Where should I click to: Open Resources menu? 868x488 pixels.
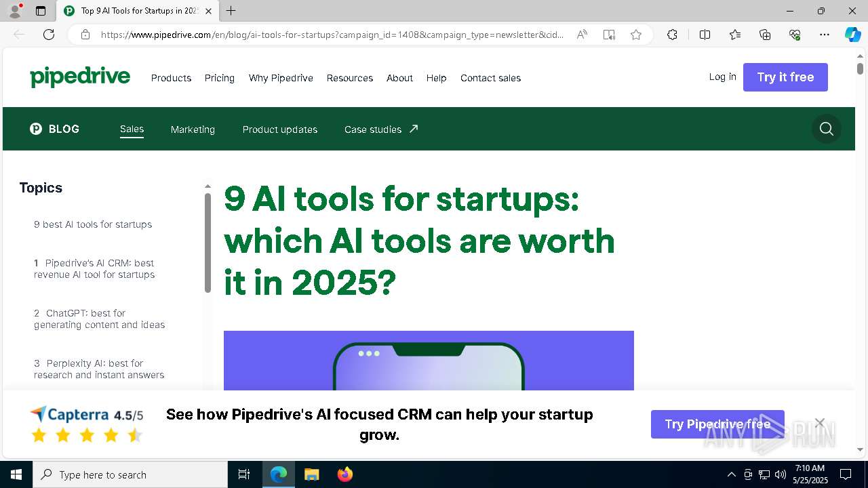[x=350, y=78]
